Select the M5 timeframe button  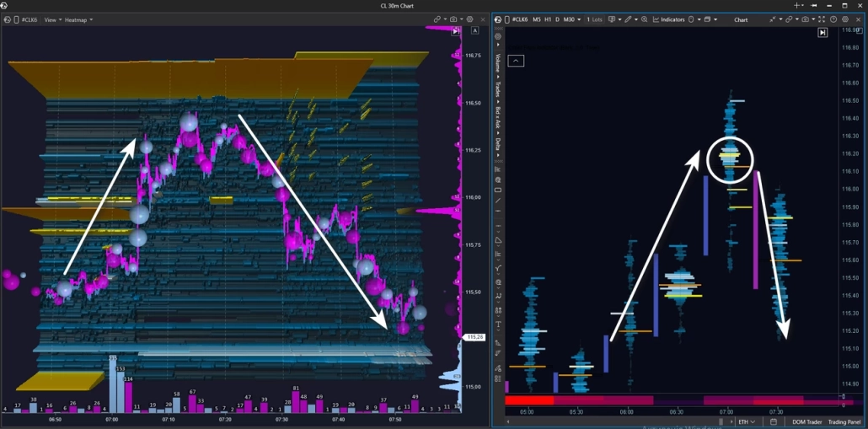(537, 19)
